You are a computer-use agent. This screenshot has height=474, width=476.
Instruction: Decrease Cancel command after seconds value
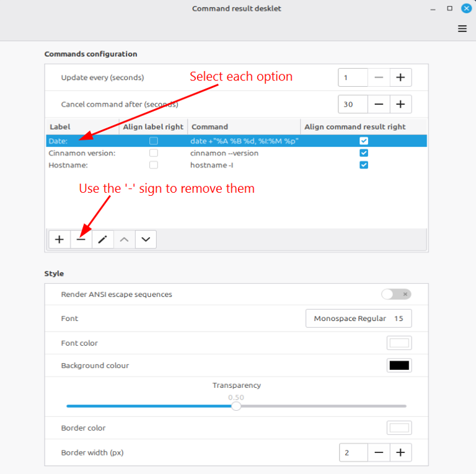pos(379,104)
